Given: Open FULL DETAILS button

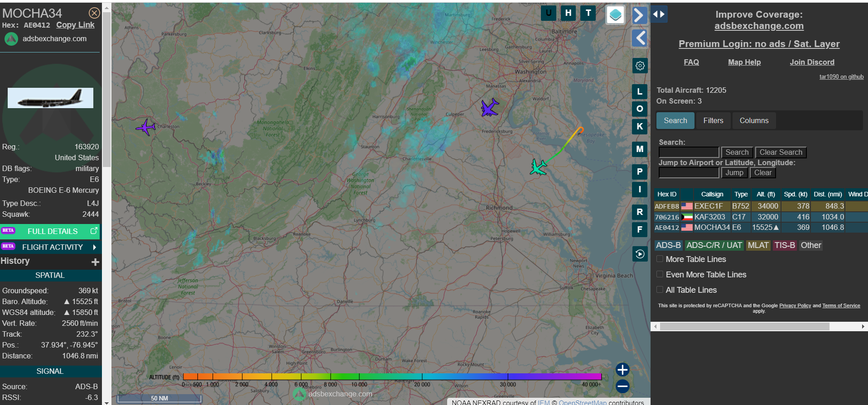Looking at the screenshot, I should (x=50, y=231).
